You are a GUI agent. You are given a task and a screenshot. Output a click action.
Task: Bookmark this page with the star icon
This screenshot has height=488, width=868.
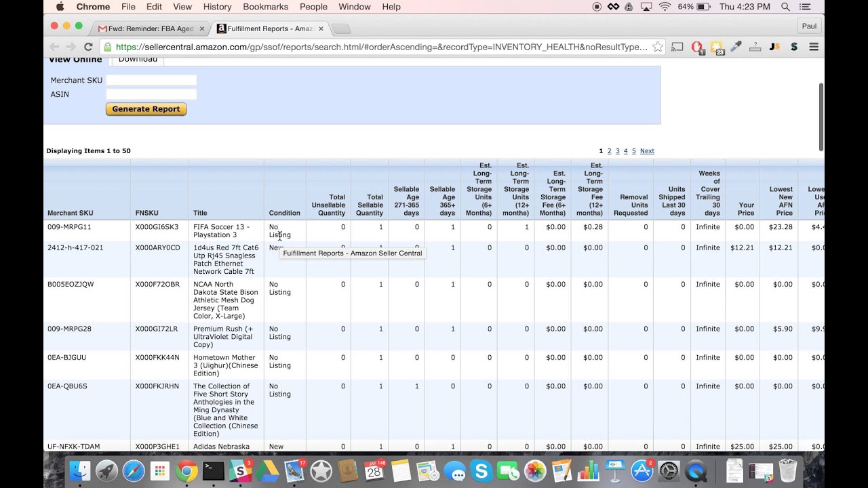pos(657,47)
